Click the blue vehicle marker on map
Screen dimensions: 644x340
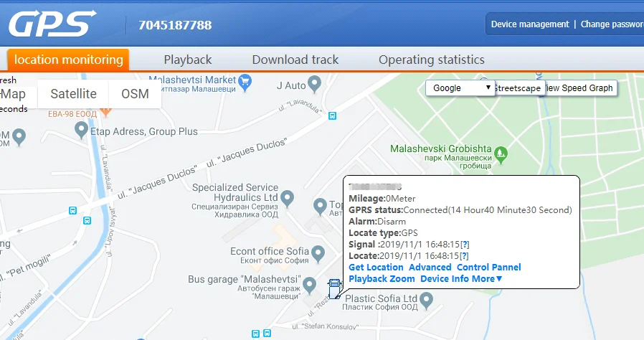tap(334, 288)
